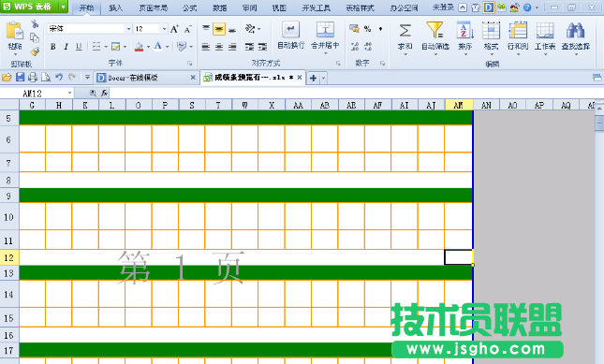The height and width of the screenshot is (364, 604).
Task: Click the Print icon in quick toolbar
Action: pos(33,78)
